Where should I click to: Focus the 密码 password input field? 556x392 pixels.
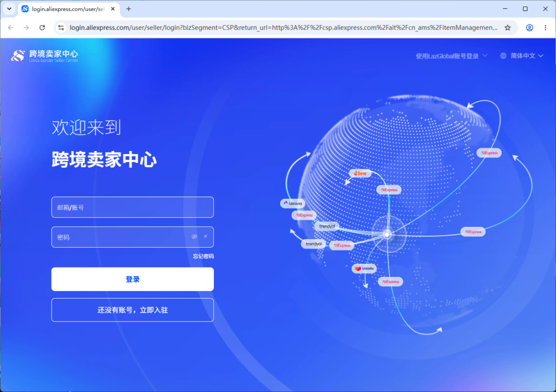[x=121, y=237]
